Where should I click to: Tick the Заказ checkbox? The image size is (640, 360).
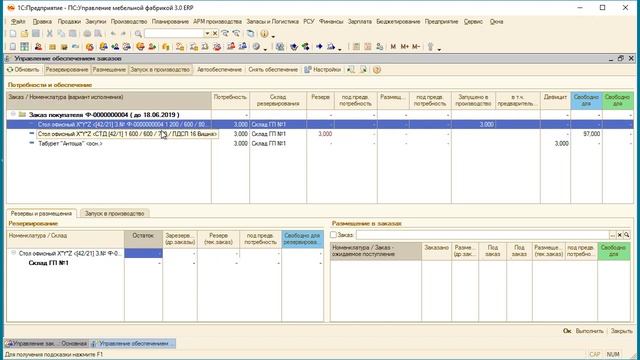pyautogui.click(x=333, y=235)
